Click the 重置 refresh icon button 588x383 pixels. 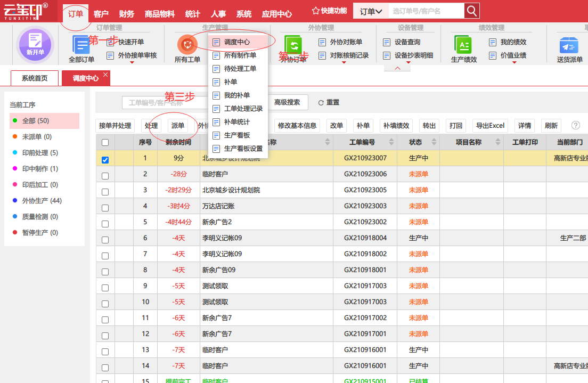click(329, 102)
